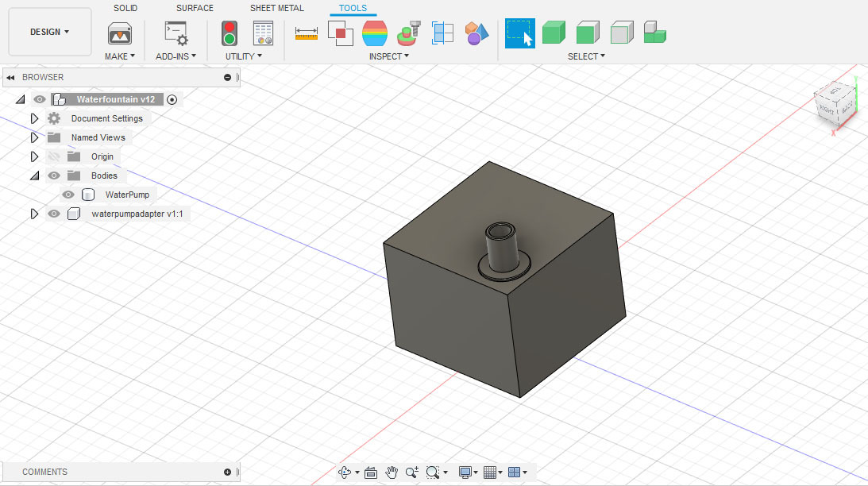Open the Viewports layout icon
This screenshot has width=868, height=486.
tap(515, 472)
